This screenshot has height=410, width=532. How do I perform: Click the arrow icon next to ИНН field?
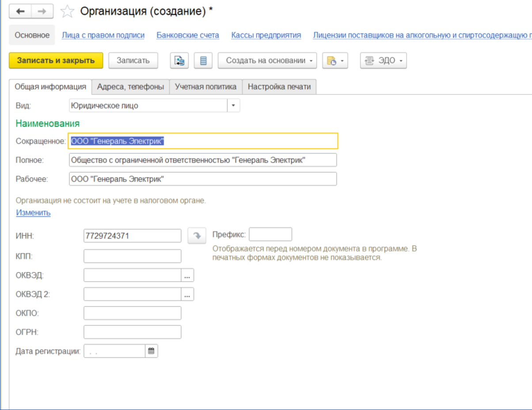pos(197,236)
